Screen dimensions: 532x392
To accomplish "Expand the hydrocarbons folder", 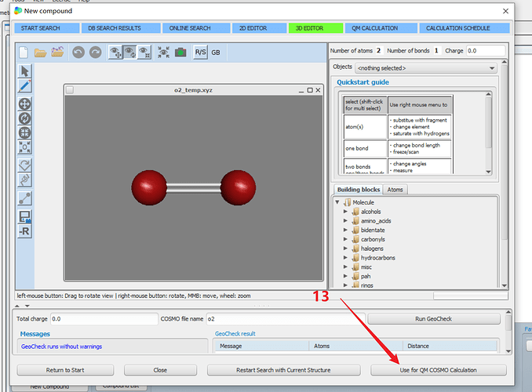I will [345, 257].
